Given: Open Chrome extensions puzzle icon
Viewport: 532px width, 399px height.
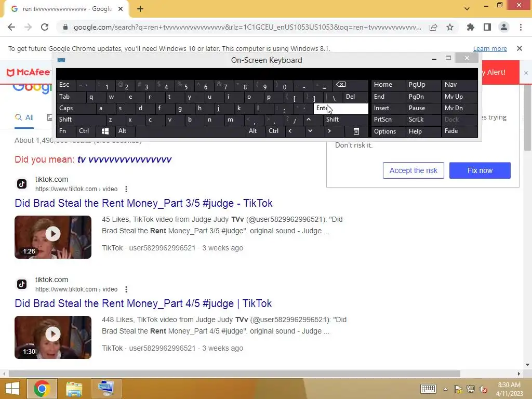Looking at the screenshot, I should [x=470, y=27].
